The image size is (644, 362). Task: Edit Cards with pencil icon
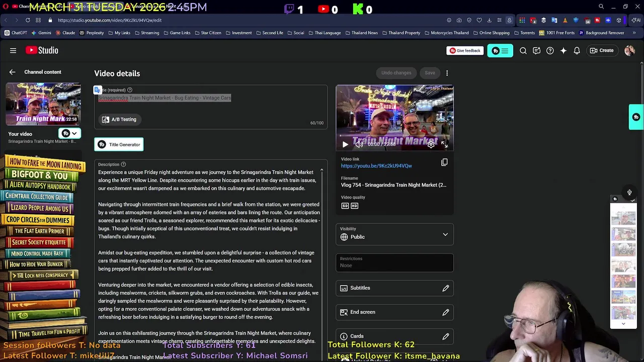coord(446,336)
